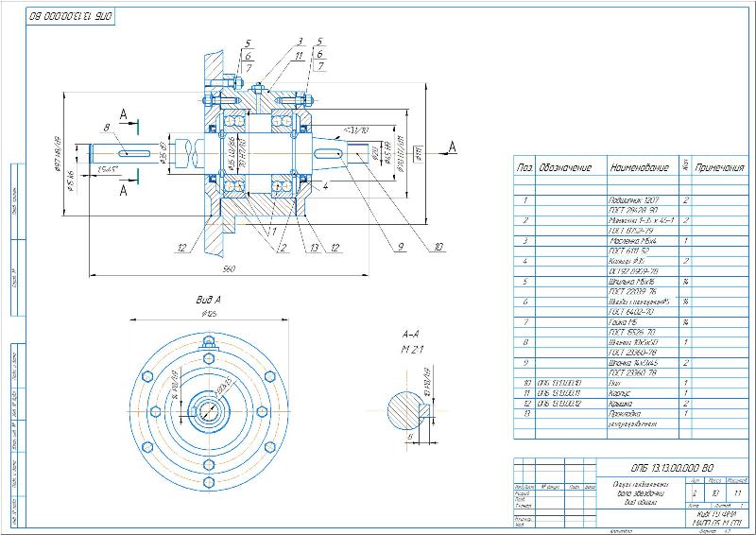
Task: Click callout number "10" below the assembly
Action: [x=438, y=247]
